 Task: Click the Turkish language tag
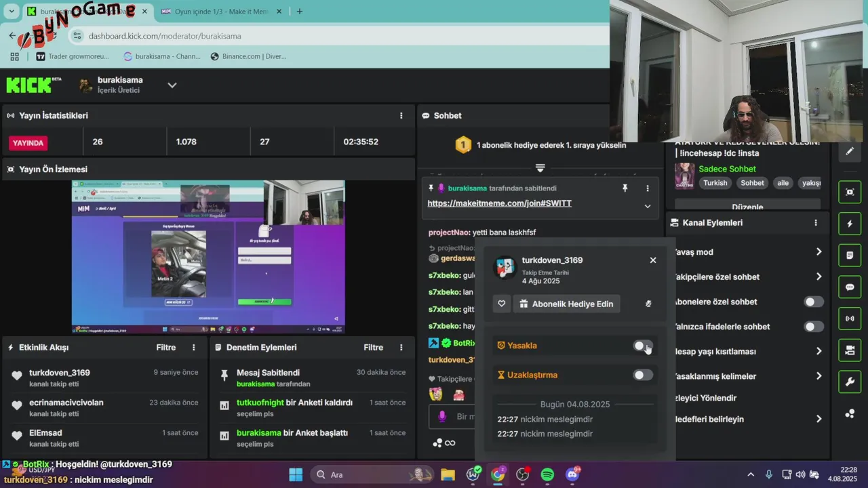pyautogui.click(x=715, y=183)
